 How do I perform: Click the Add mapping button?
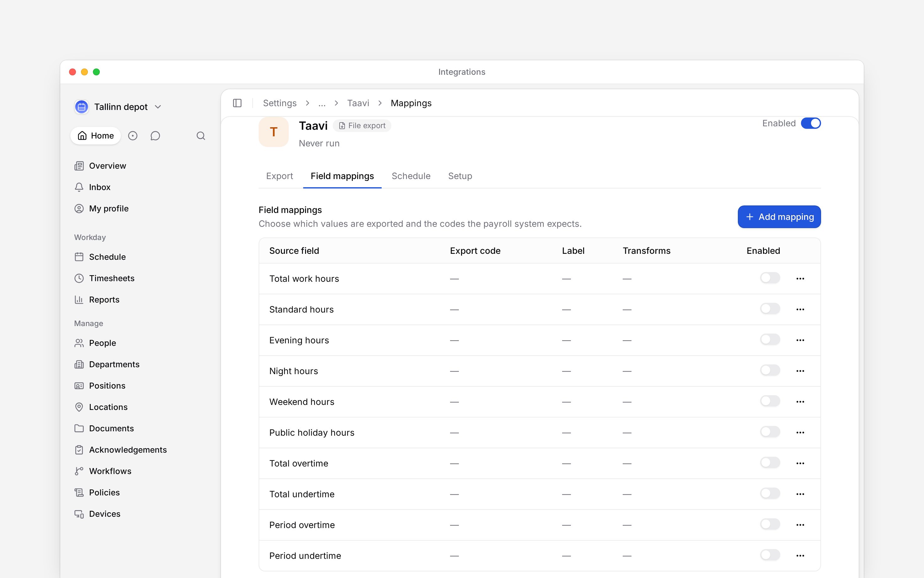779,217
